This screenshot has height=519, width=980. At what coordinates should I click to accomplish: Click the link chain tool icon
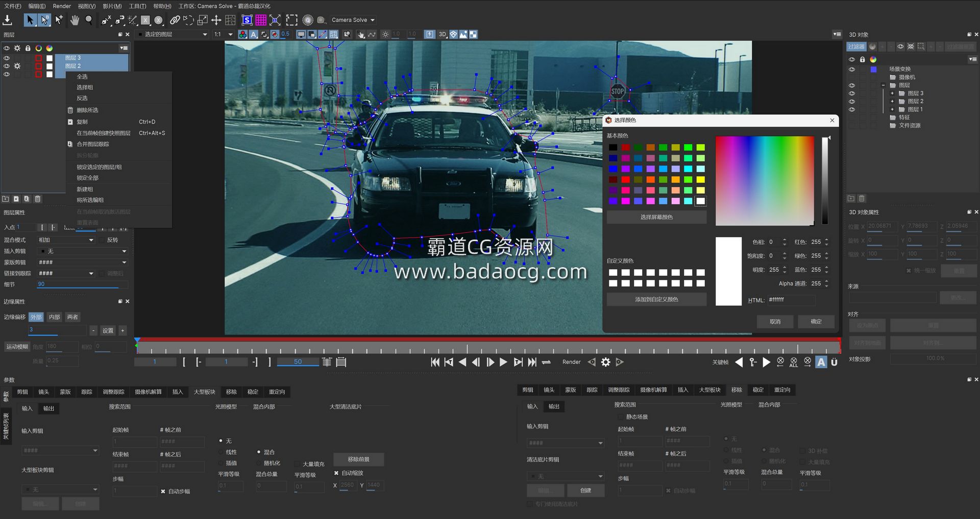tap(175, 20)
